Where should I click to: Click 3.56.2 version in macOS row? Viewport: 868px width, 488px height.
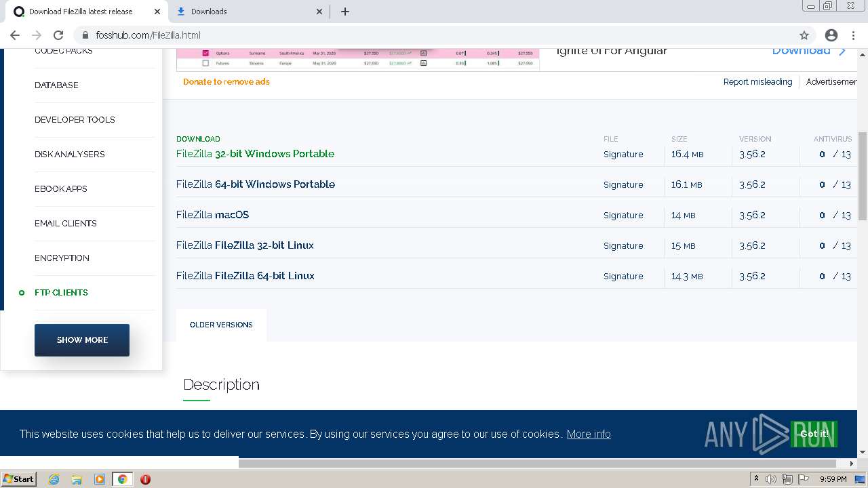(x=752, y=216)
